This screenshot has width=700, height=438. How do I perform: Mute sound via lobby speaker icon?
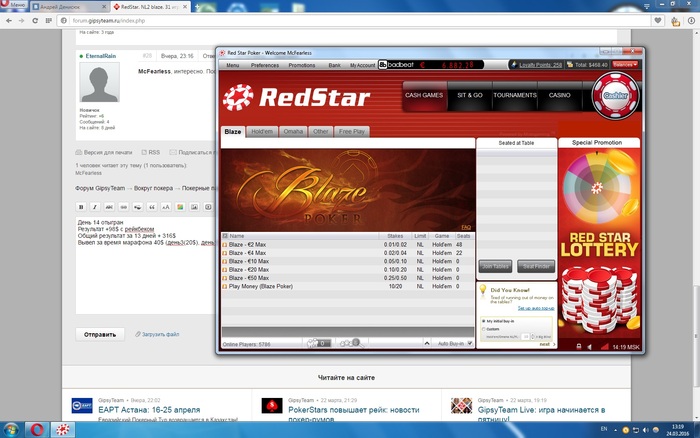590,347
